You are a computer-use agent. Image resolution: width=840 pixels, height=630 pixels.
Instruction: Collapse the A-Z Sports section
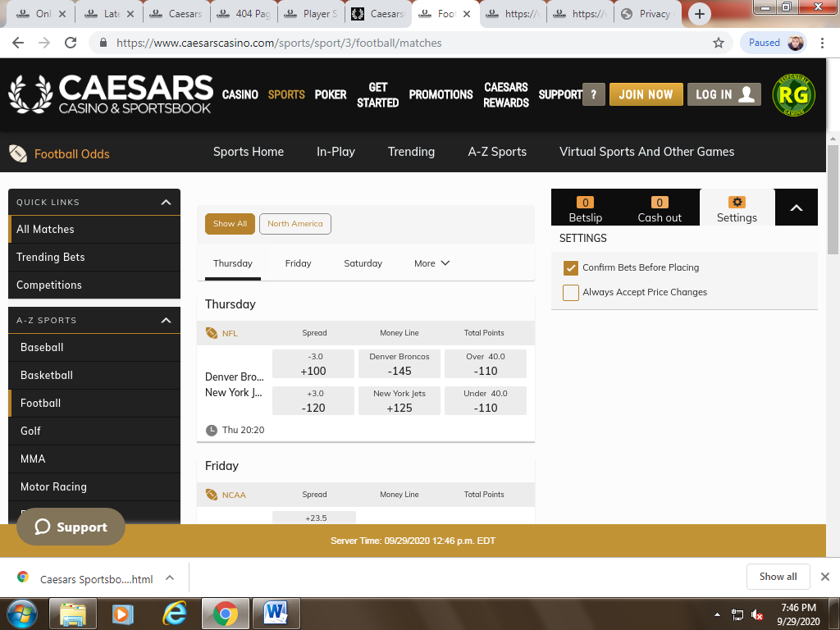(166, 321)
